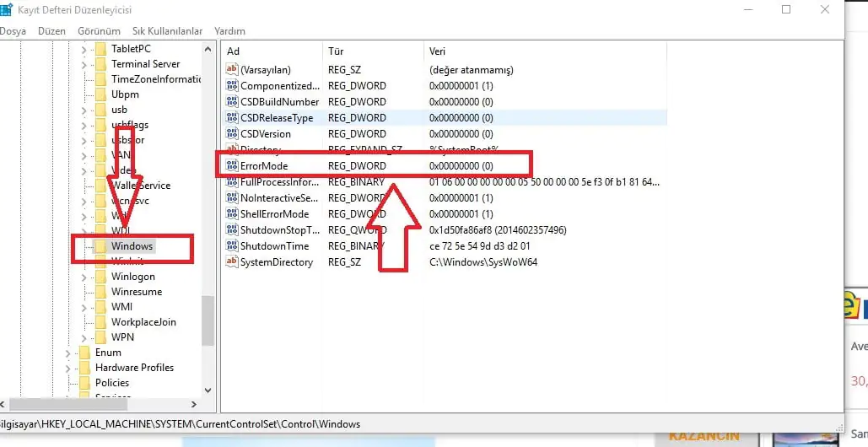Click the CSDVersion DWORD value icon
The width and height of the screenshot is (868, 447).
[x=233, y=134]
